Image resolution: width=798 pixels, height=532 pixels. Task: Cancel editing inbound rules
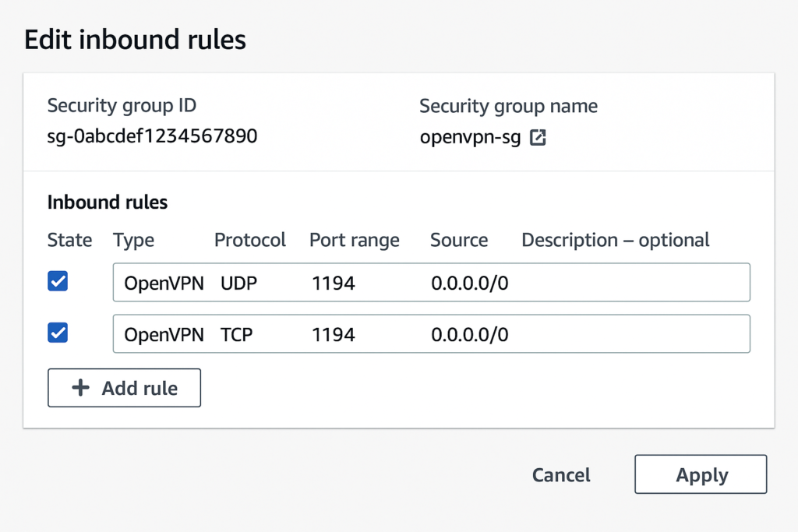pos(561,474)
